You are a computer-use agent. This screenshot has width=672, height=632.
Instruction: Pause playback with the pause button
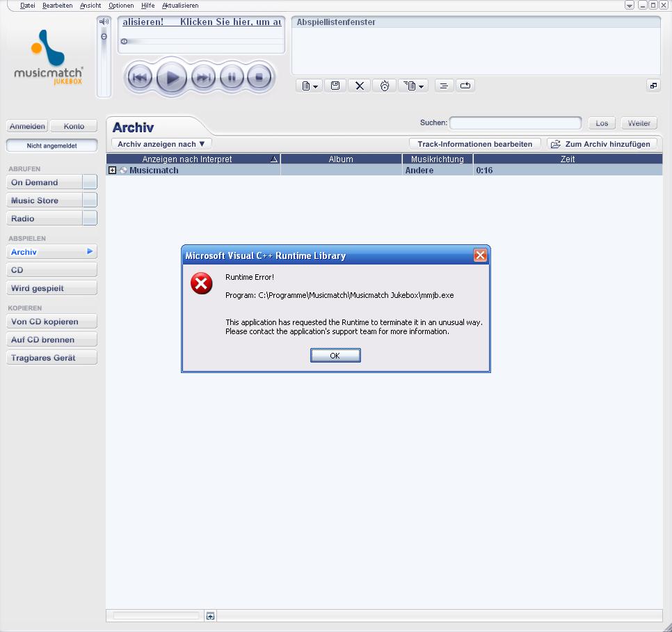tap(232, 77)
